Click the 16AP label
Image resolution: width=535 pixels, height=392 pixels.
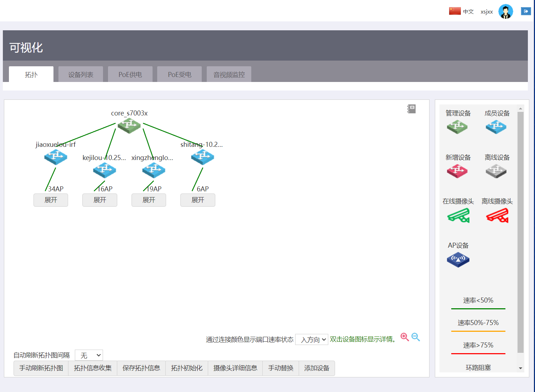coord(105,189)
